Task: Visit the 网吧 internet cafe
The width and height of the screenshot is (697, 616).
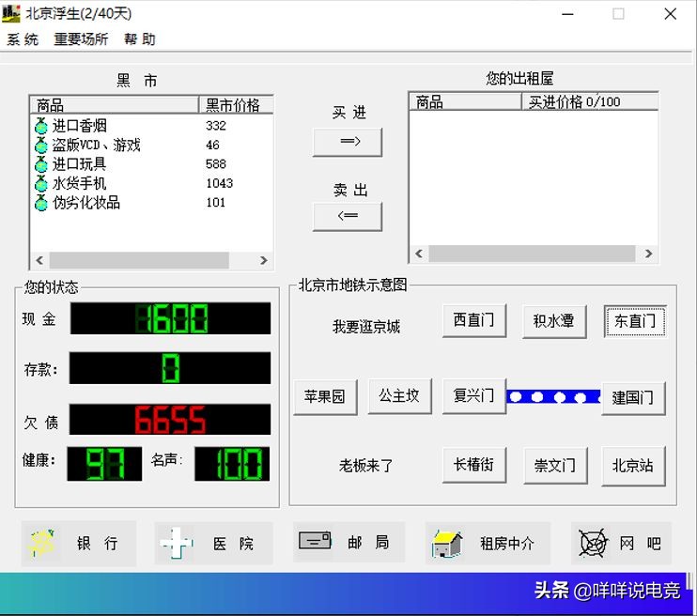Action: [622, 543]
